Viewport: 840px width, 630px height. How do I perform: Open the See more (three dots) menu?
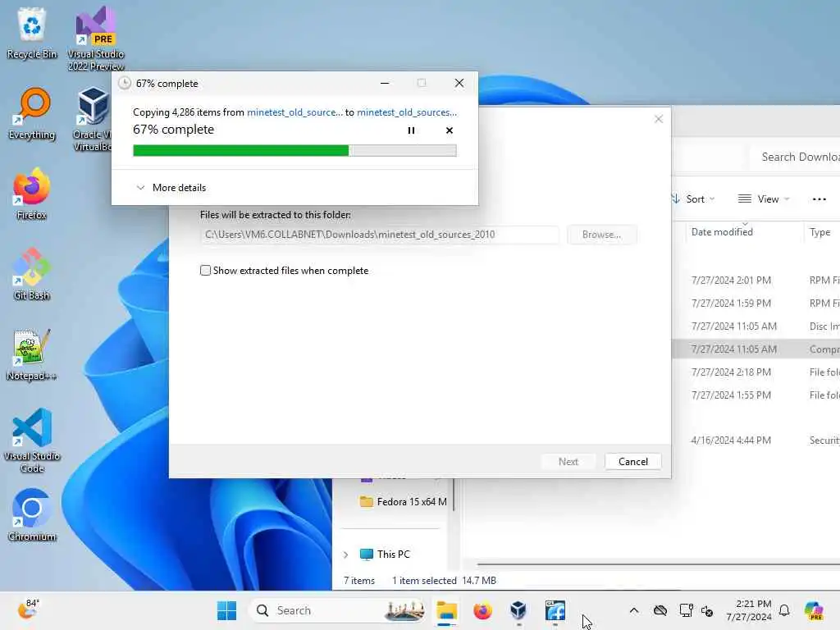point(819,199)
